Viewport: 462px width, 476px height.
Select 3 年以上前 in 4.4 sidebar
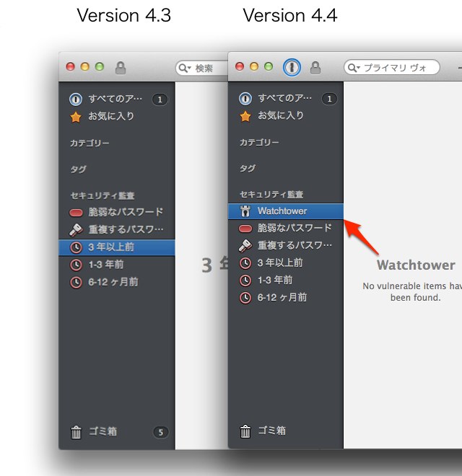pos(286,263)
